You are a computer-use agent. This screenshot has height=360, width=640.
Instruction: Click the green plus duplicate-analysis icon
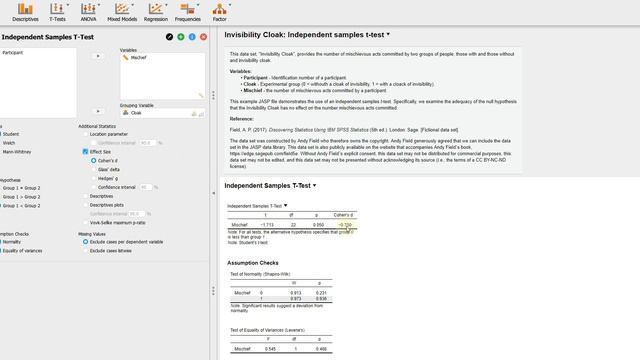tap(181, 37)
